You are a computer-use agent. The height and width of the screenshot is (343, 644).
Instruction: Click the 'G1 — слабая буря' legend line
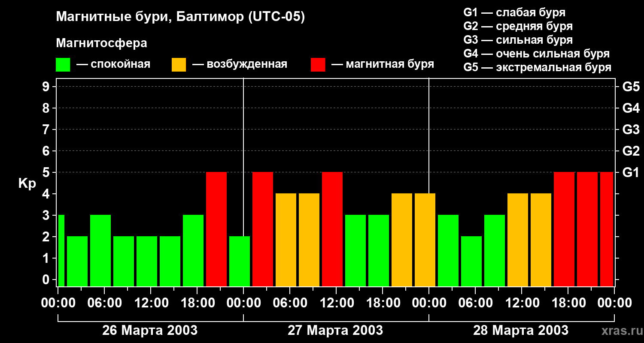514,12
